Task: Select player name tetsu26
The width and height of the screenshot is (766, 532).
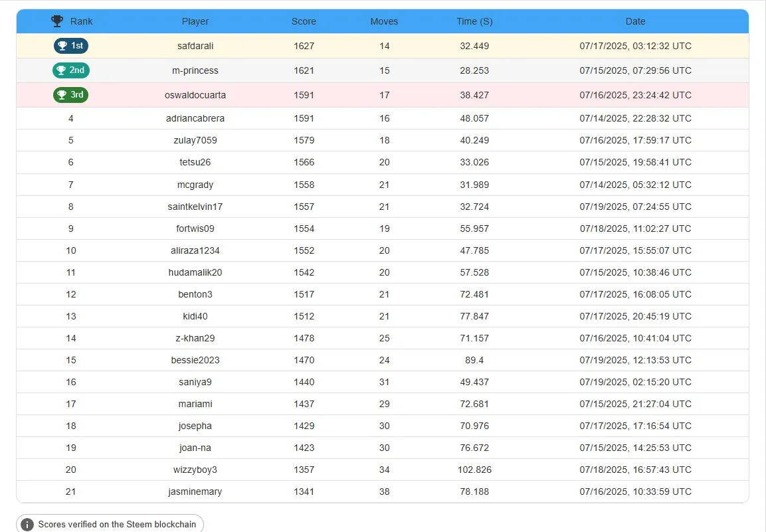Action: tap(195, 162)
